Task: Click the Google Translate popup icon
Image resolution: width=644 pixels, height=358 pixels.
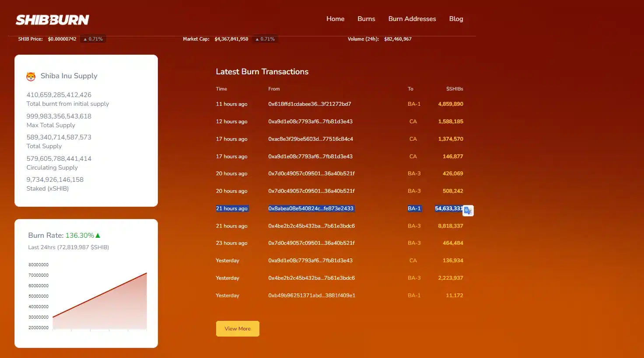Action: 468,211
